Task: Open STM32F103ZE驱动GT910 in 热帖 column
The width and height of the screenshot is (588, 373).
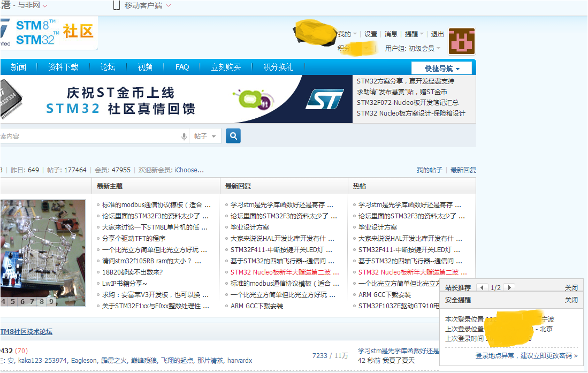Action: pyautogui.click(x=399, y=306)
